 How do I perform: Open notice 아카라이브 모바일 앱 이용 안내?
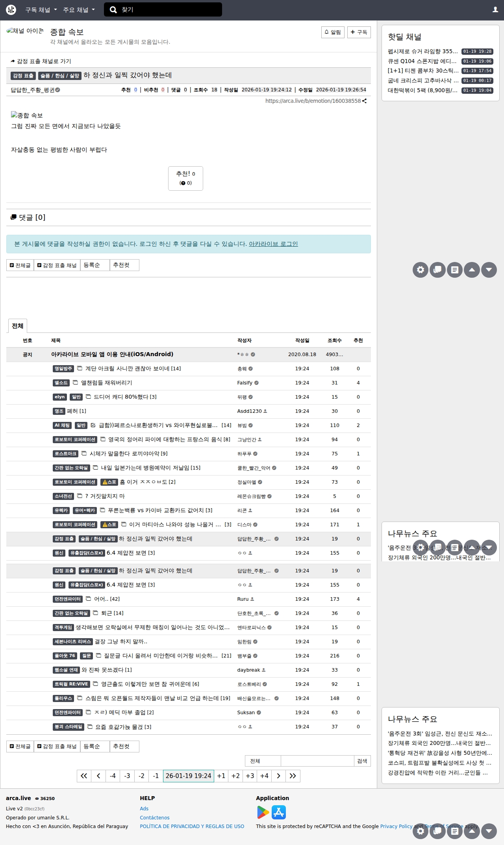pyautogui.click(x=112, y=354)
